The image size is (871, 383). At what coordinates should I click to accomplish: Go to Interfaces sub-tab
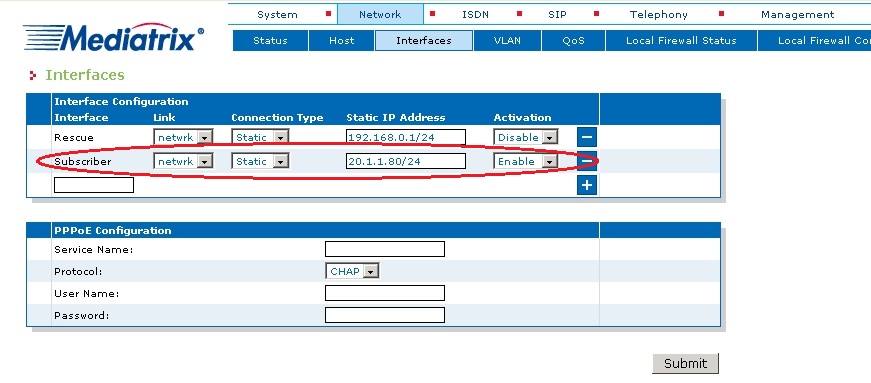(x=424, y=41)
